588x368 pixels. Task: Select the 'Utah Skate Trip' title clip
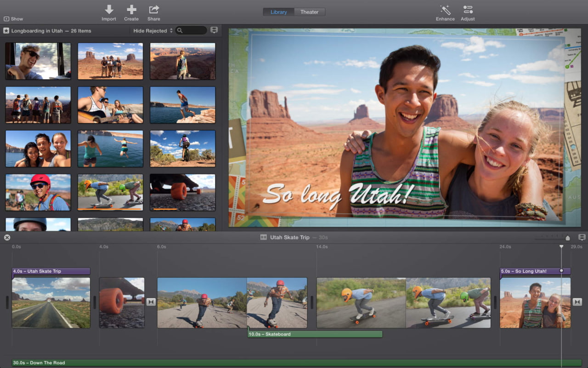(51, 271)
